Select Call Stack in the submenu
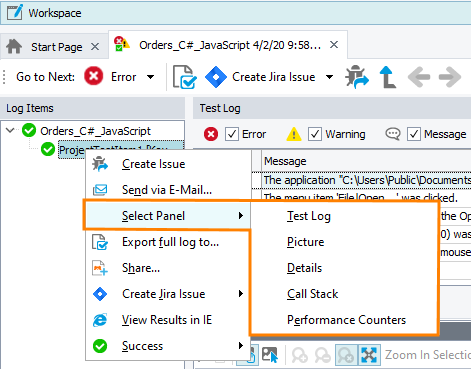The image size is (471, 369). tap(344, 294)
